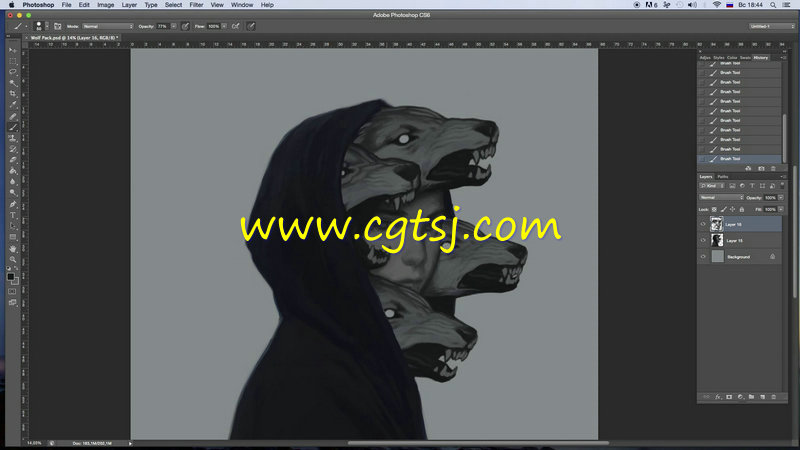Select the Eraser tool

click(13, 160)
